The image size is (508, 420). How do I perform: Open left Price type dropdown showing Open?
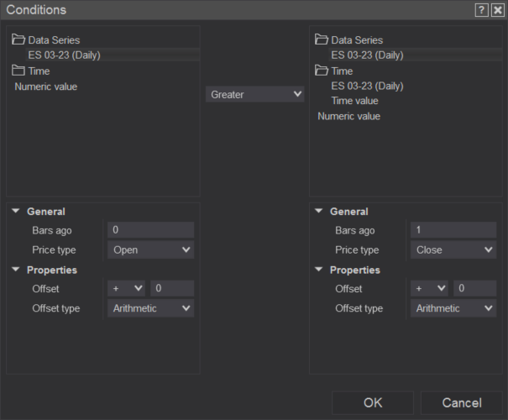click(x=150, y=249)
